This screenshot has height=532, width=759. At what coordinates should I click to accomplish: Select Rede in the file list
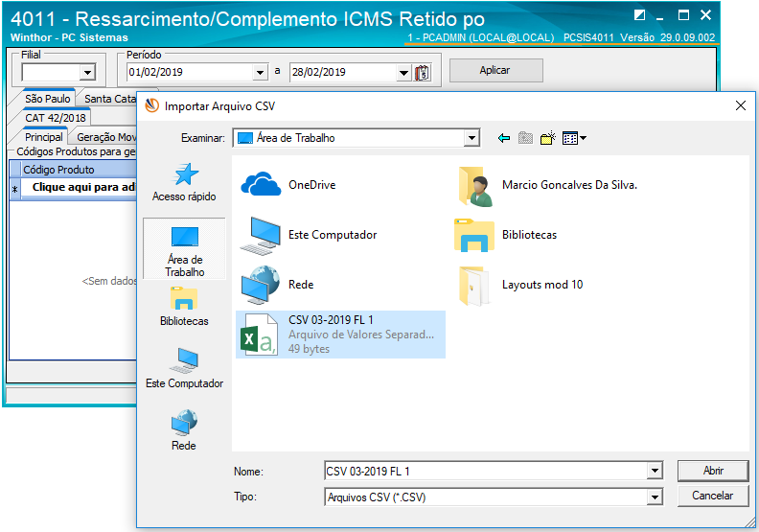click(277, 285)
